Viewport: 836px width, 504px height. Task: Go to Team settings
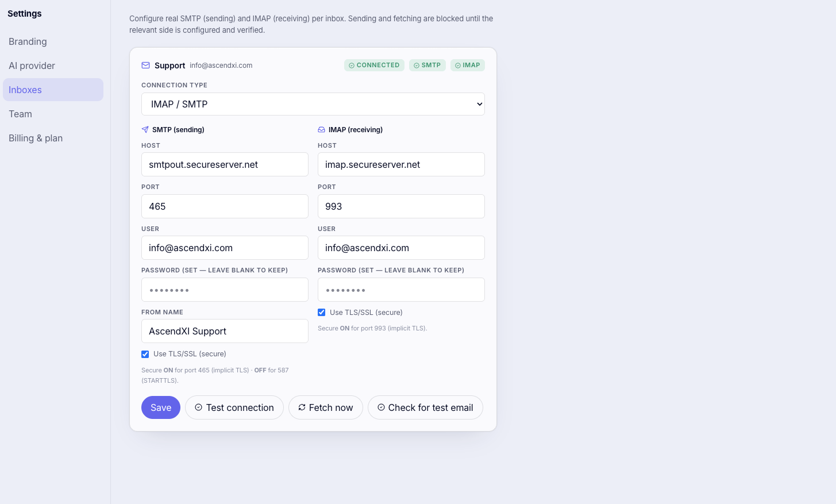tap(53, 114)
